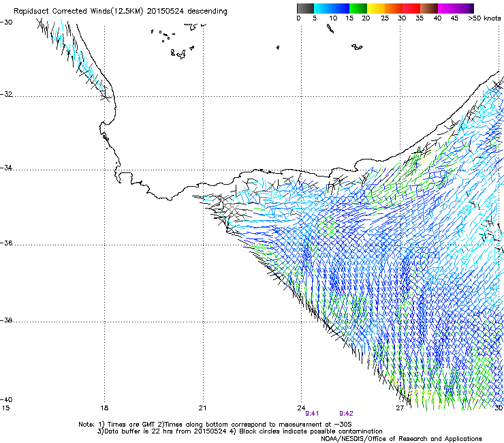This screenshot has width=504, height=443.
Task: Click the orange 25–30 knots legend swatch
Action: (394, 8)
